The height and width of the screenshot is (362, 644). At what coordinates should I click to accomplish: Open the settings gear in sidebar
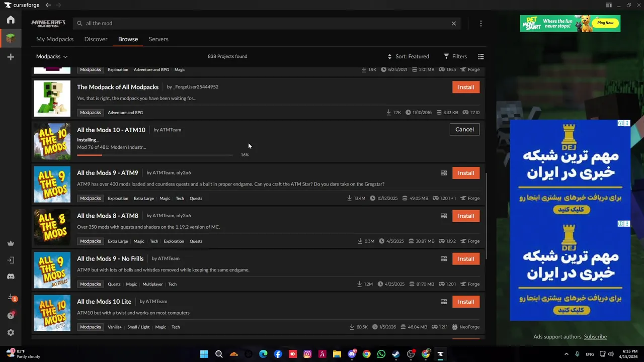pos(11,332)
